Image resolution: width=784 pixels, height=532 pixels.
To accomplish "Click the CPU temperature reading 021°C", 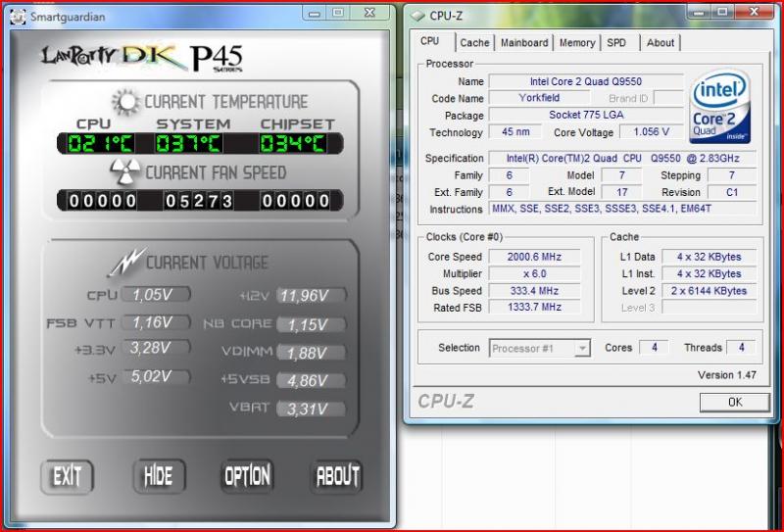I will (100, 144).
